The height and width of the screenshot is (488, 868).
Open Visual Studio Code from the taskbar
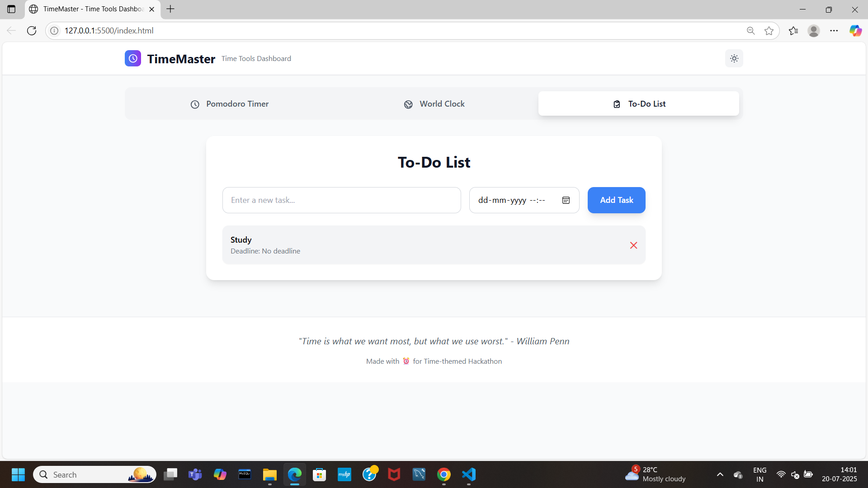469,474
